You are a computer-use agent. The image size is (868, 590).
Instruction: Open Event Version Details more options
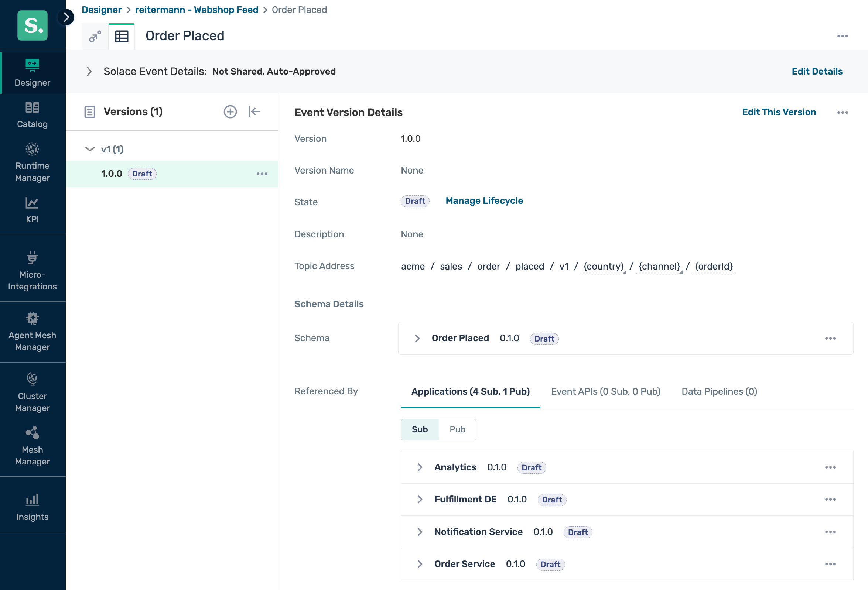pyautogui.click(x=842, y=112)
